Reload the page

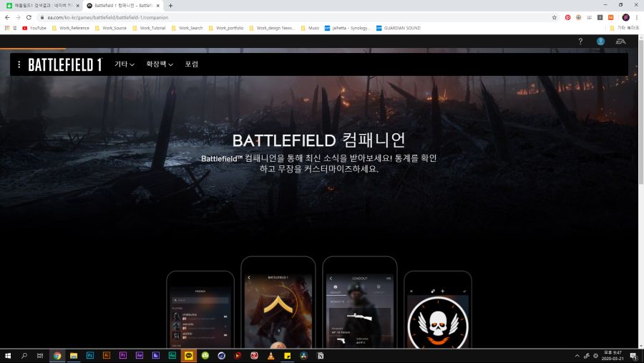pyautogui.click(x=29, y=17)
